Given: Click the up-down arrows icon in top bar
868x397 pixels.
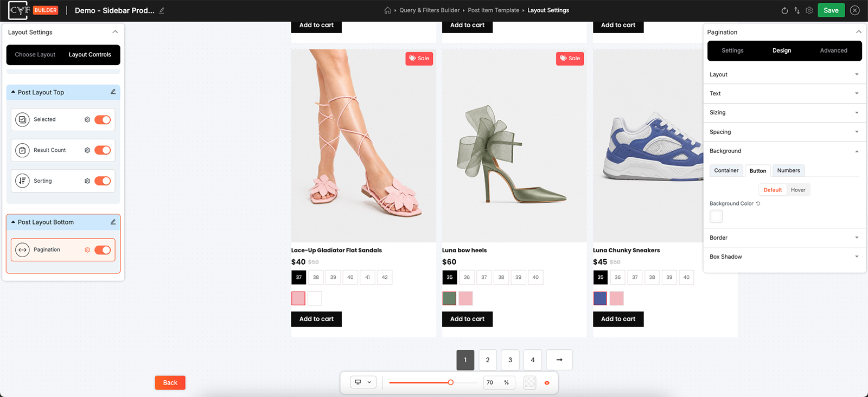Looking at the screenshot, I should (797, 10).
